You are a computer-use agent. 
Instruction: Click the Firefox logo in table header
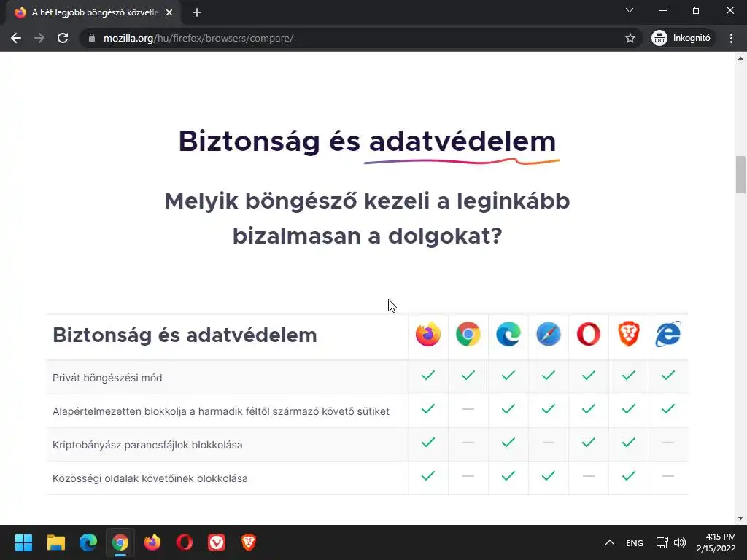427,334
